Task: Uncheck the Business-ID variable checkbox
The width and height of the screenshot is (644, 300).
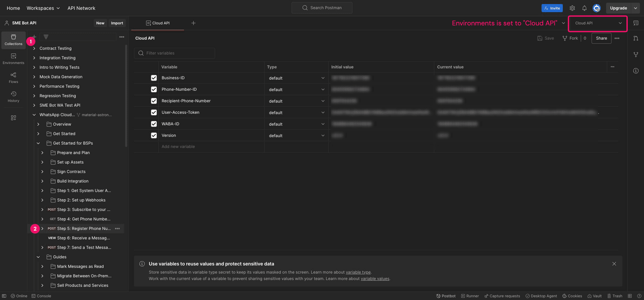Action: [x=154, y=78]
